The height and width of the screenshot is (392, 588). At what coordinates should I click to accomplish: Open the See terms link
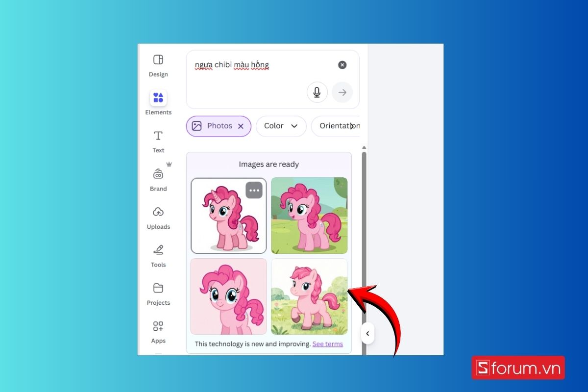327,343
